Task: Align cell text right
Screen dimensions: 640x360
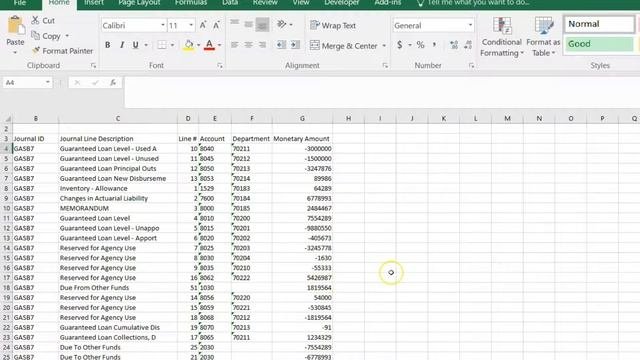Action: pyautogui.click(x=262, y=45)
